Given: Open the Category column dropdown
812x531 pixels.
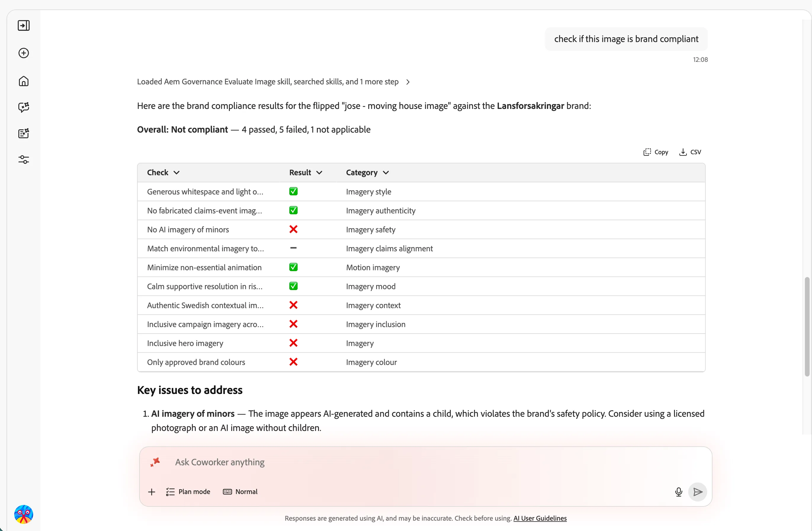Looking at the screenshot, I should point(368,173).
